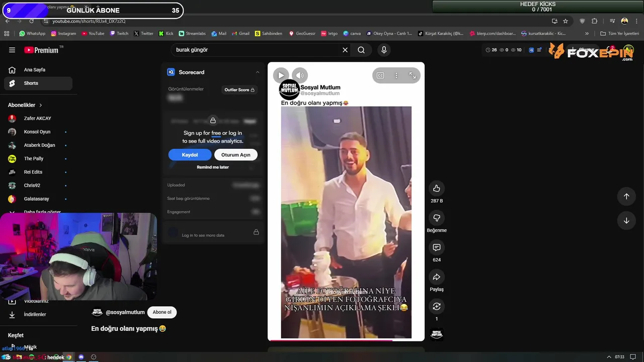The image size is (644, 362).
Task: Like the Short showing 287 B
Action: [x=437, y=189]
